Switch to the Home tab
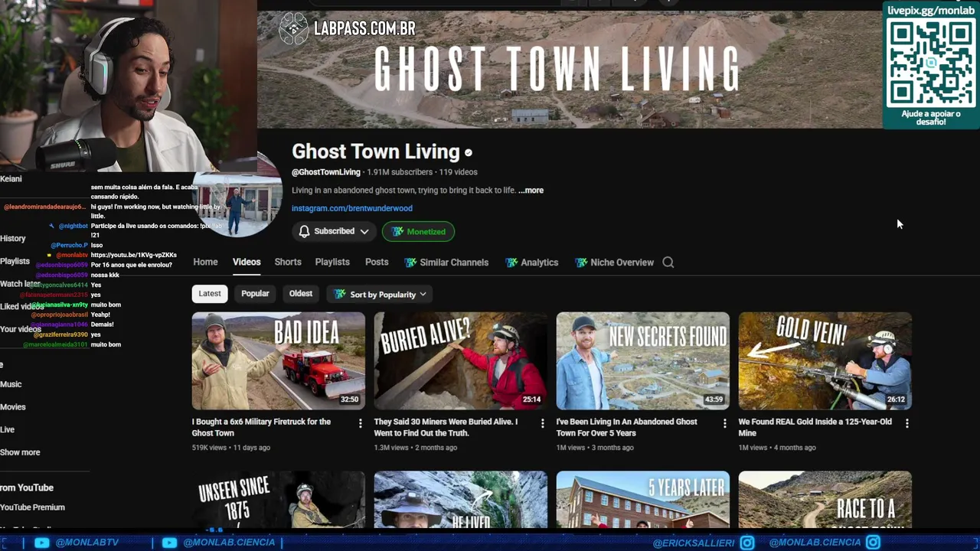 coord(205,262)
